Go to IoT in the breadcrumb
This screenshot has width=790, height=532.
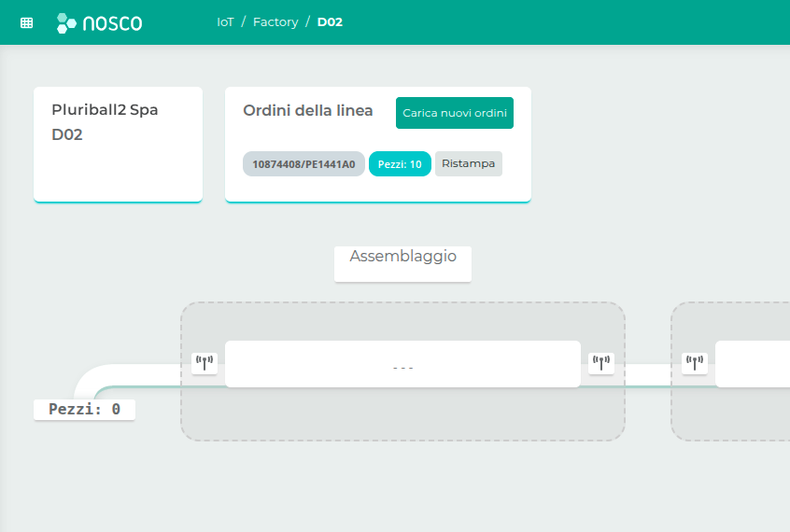click(225, 21)
